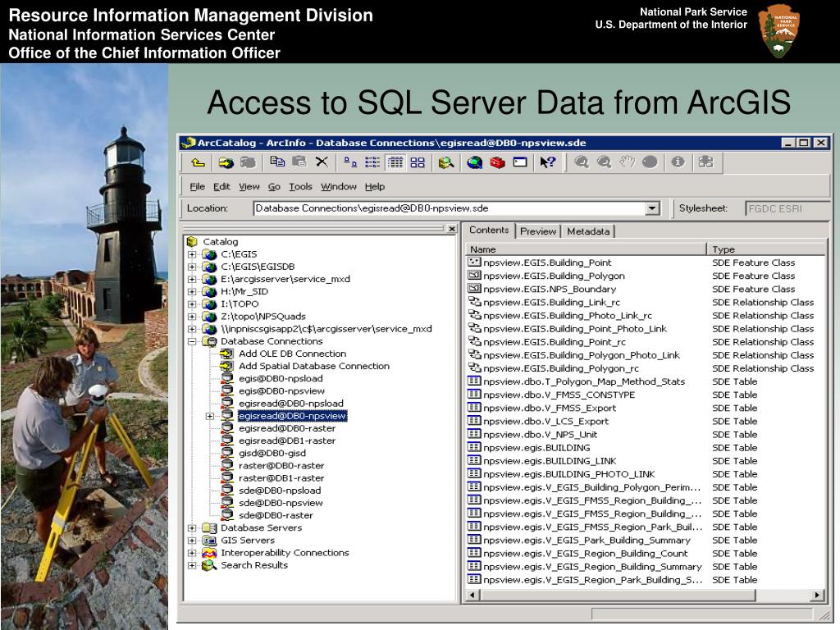The width and height of the screenshot is (840, 630).
Task: Open the Location dropdown arrow
Action: 652,208
